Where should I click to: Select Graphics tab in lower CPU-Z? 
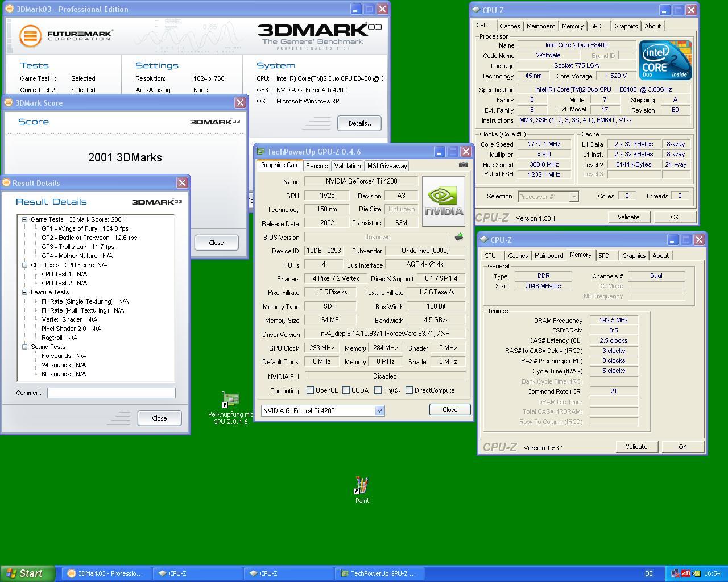coord(634,256)
